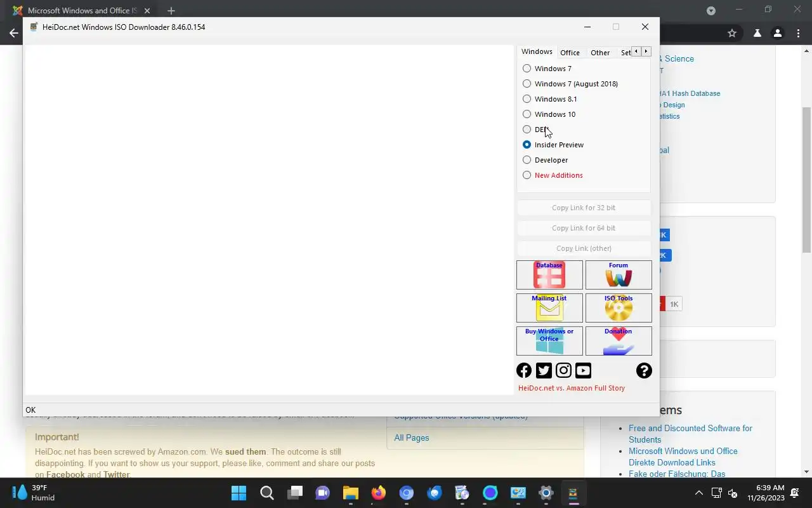This screenshot has height=508, width=812.
Task: Open HeiDoc Twitter icon
Action: click(x=544, y=370)
